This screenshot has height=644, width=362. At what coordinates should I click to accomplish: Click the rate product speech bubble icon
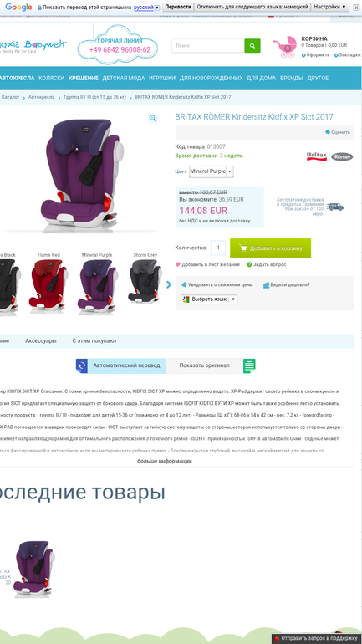[x=328, y=132]
